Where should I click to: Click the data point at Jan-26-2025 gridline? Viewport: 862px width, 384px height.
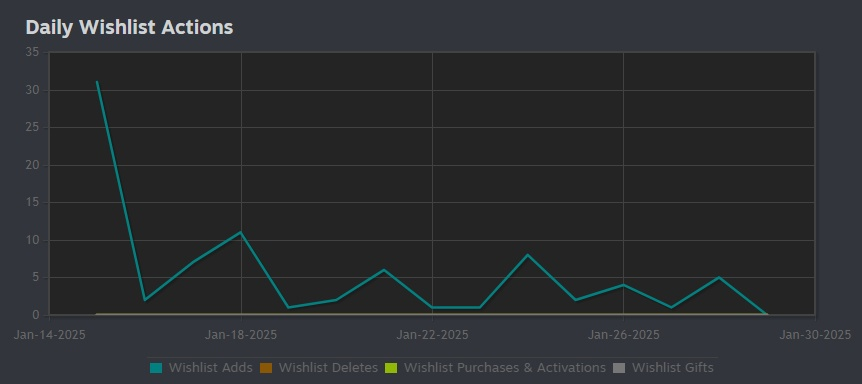[x=623, y=285]
